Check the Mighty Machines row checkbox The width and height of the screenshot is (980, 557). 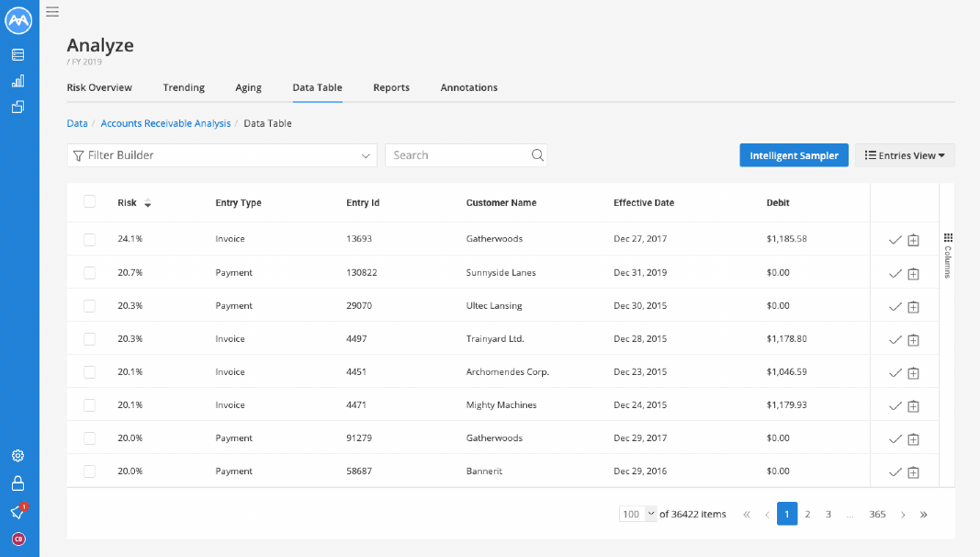click(x=89, y=405)
